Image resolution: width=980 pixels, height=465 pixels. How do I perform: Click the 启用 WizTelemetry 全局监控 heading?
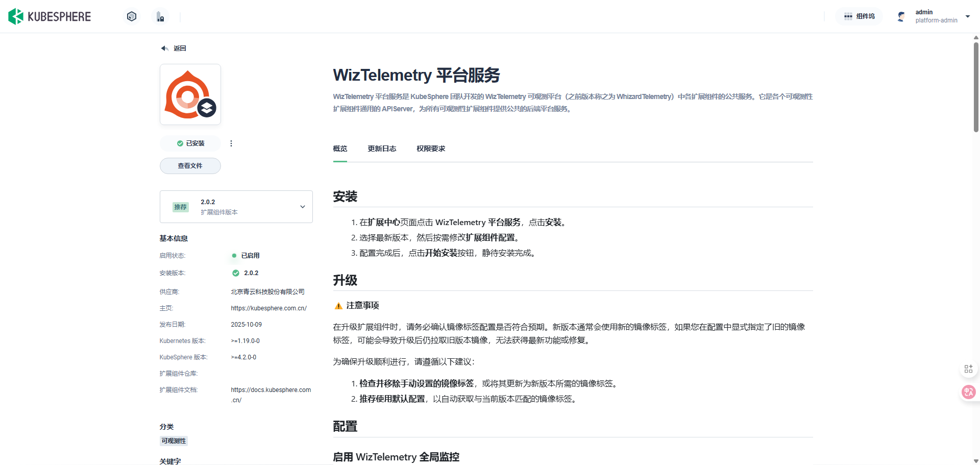pos(396,457)
